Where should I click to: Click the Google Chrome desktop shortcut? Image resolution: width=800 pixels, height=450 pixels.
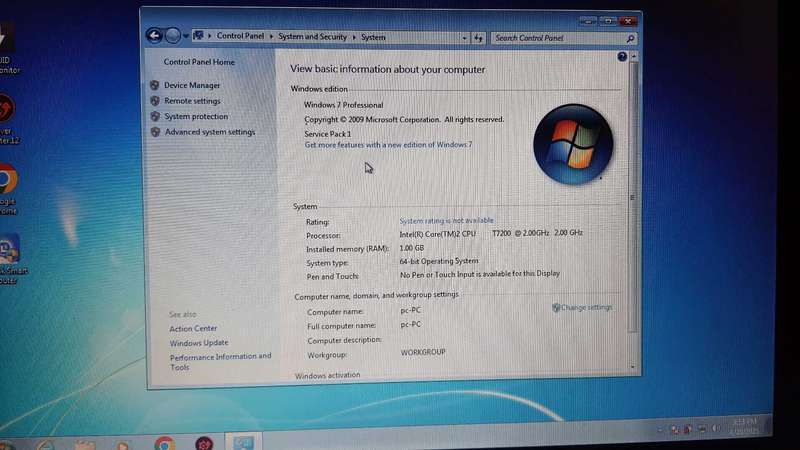8,188
